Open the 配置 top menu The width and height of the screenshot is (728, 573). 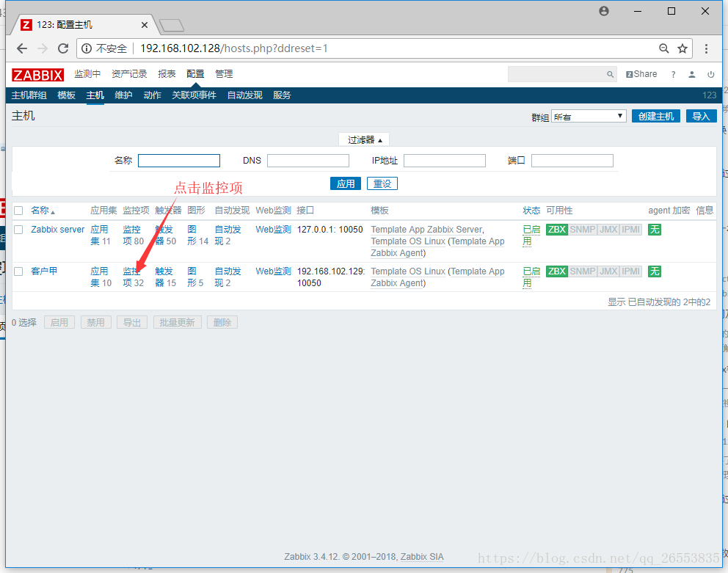[x=195, y=74]
